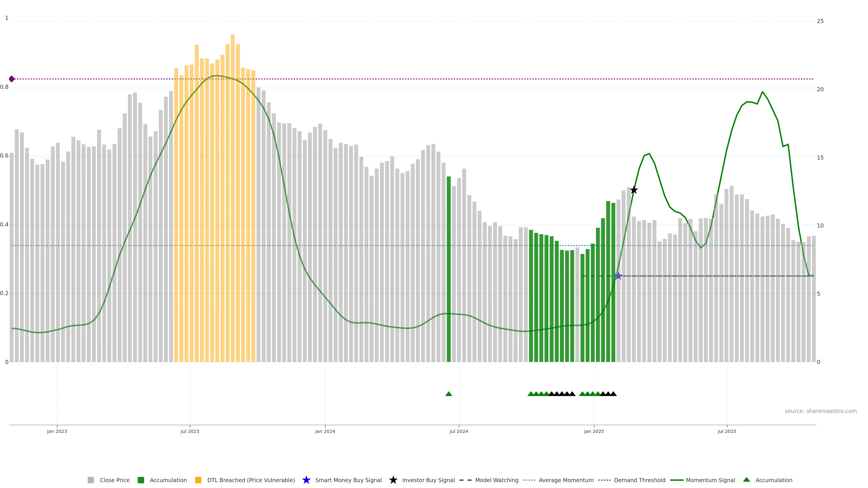Click the black star icon in legend
This screenshot has height=488, width=868.
pos(393,480)
